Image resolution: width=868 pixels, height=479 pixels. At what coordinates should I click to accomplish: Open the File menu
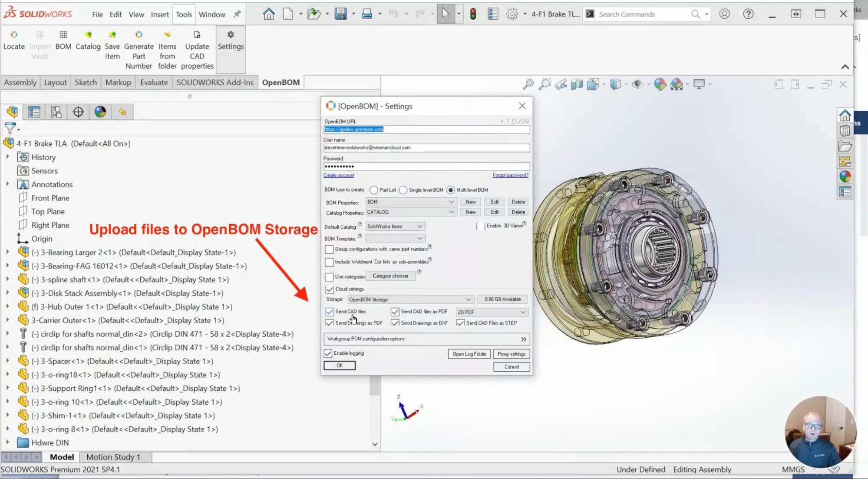97,14
